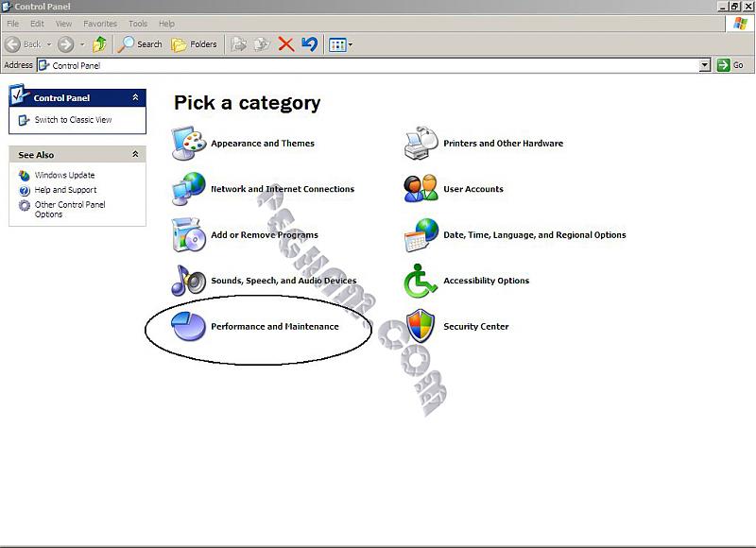Click the Windows Update link
Screen dimensions: 756x548
(x=64, y=176)
